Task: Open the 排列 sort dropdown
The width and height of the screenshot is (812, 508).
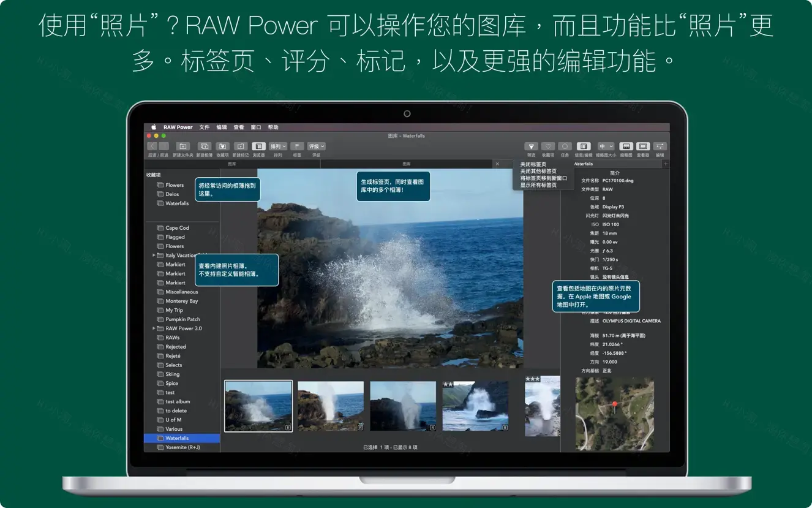Action: [x=278, y=146]
